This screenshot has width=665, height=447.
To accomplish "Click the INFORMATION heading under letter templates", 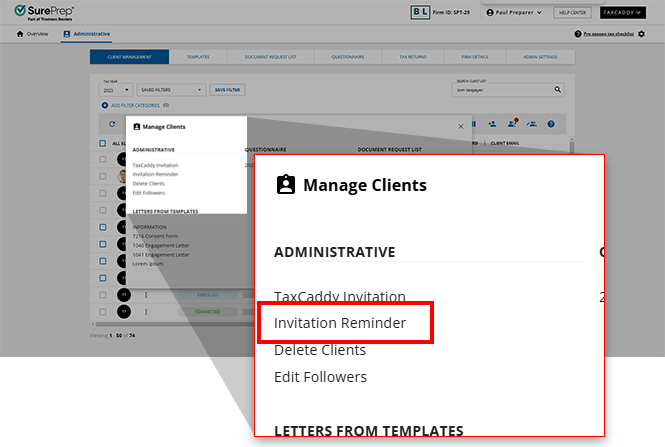I will click(x=149, y=227).
